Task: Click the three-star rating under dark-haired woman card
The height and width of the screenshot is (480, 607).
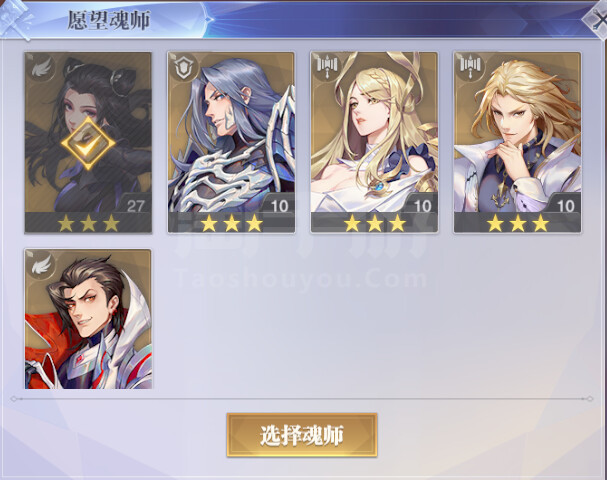Action: click(x=88, y=223)
